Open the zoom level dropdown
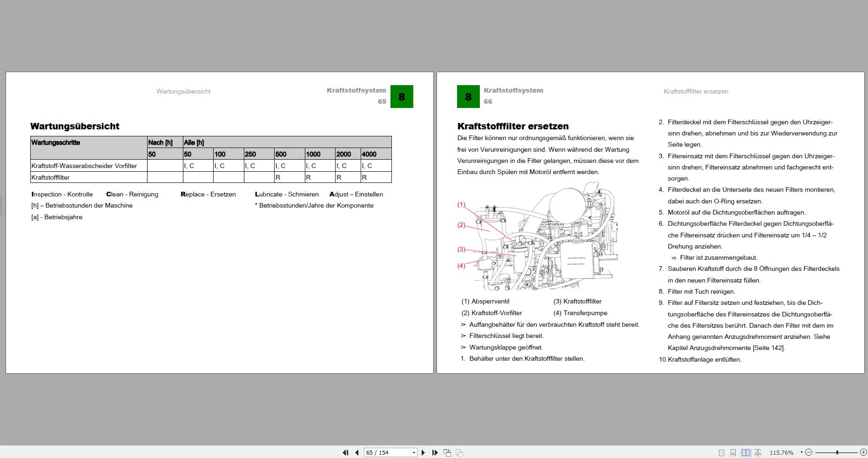This screenshot has height=458, width=868. 801,452
